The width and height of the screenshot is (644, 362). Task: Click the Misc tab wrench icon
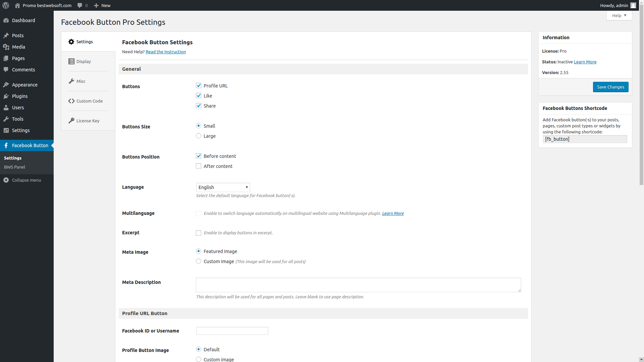[71, 81]
